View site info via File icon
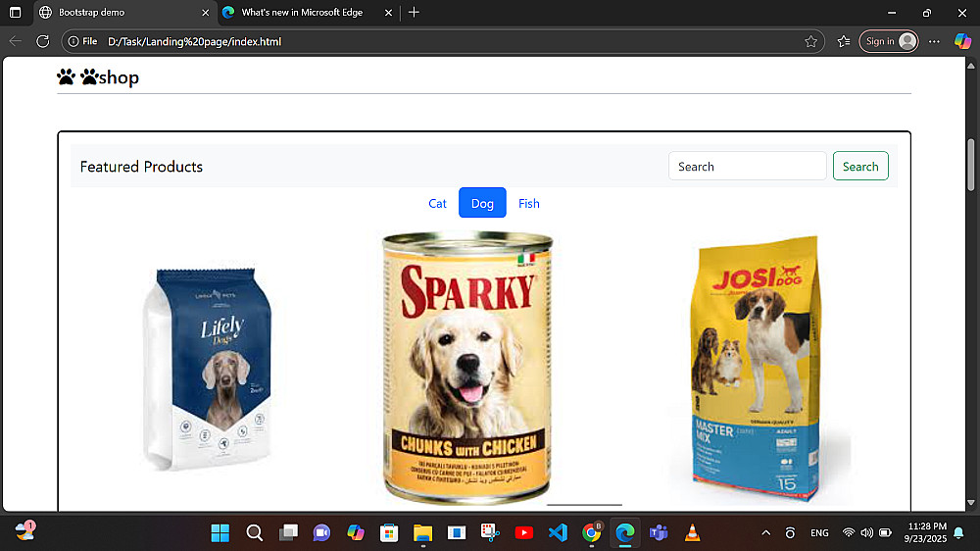Screen dimensions: 980x551 click(x=82, y=41)
